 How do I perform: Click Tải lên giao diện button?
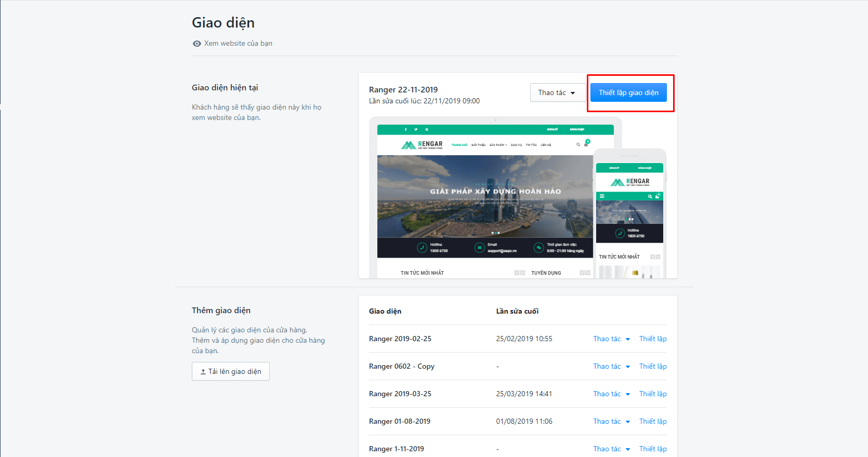point(231,371)
